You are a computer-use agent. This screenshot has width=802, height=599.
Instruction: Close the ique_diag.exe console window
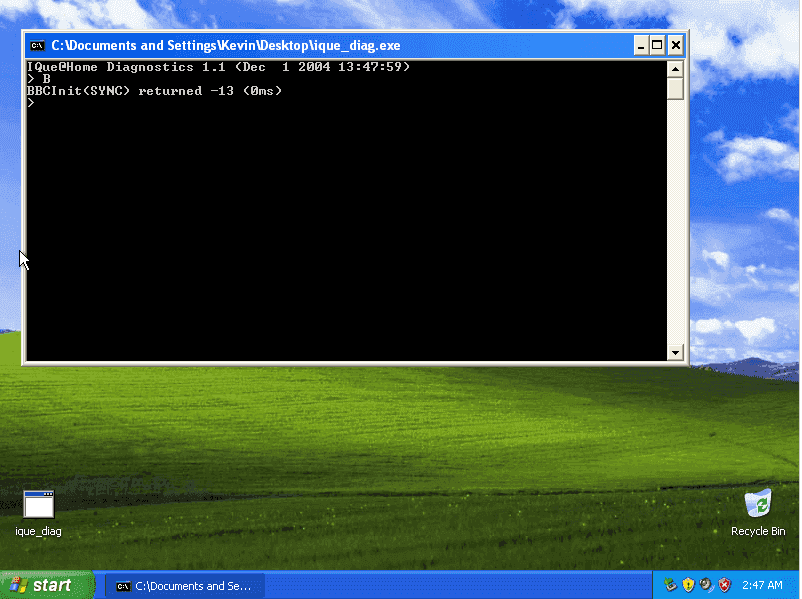[x=676, y=46]
